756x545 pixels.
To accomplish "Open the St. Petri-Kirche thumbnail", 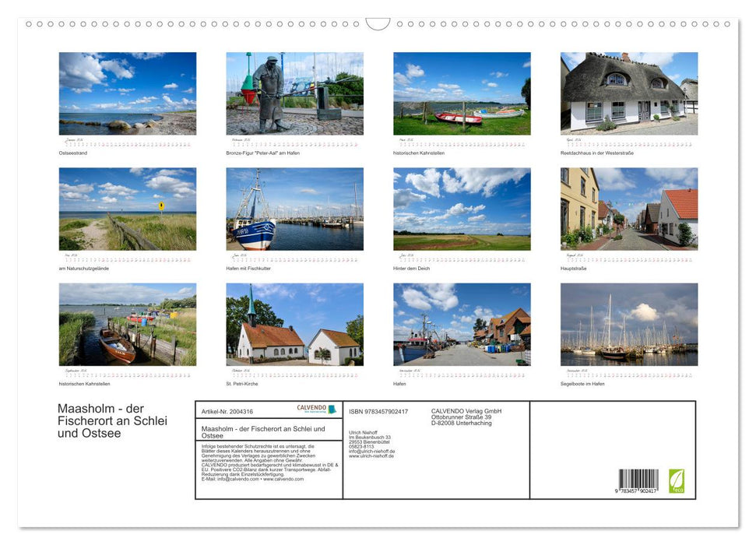I will click(294, 325).
